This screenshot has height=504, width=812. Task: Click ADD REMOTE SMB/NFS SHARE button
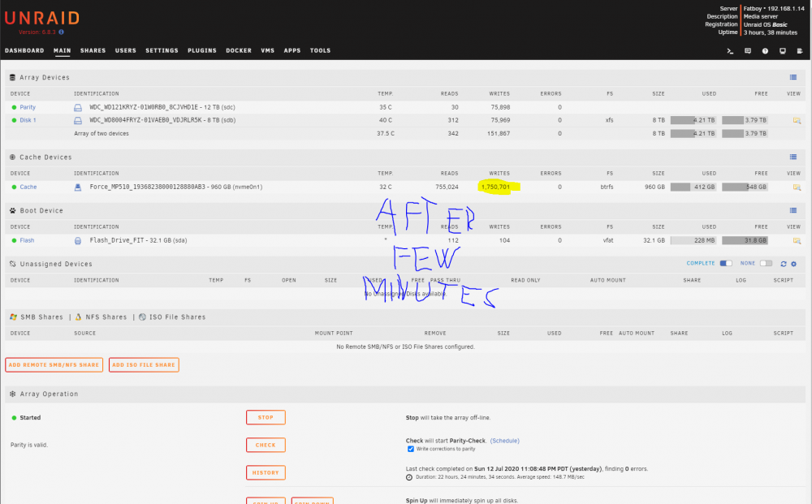54,364
